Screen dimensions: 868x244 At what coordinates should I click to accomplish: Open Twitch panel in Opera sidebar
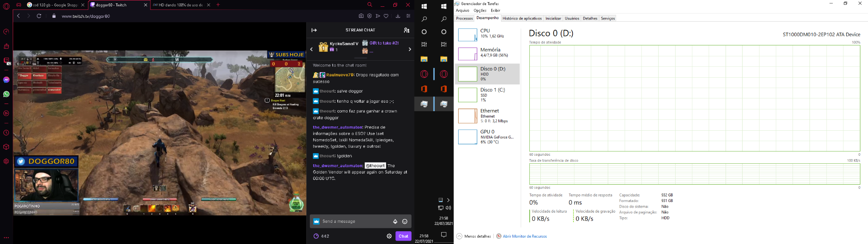pyautogui.click(x=6, y=61)
